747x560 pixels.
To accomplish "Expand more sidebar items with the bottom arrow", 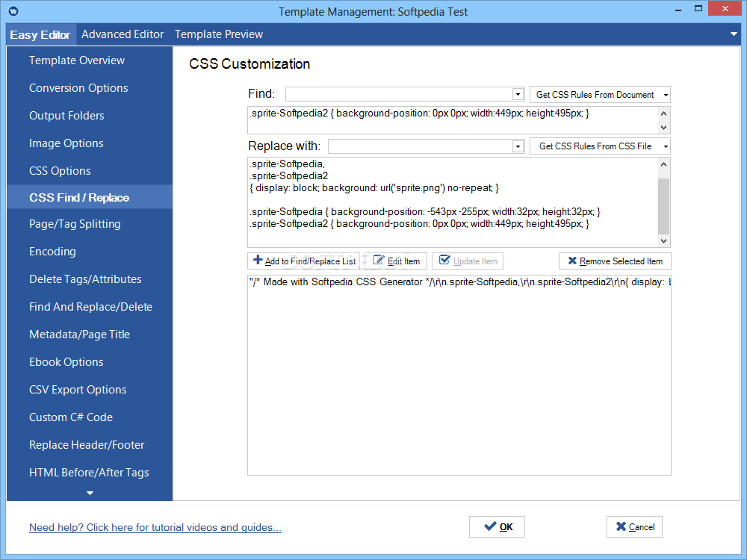I will tap(90, 494).
